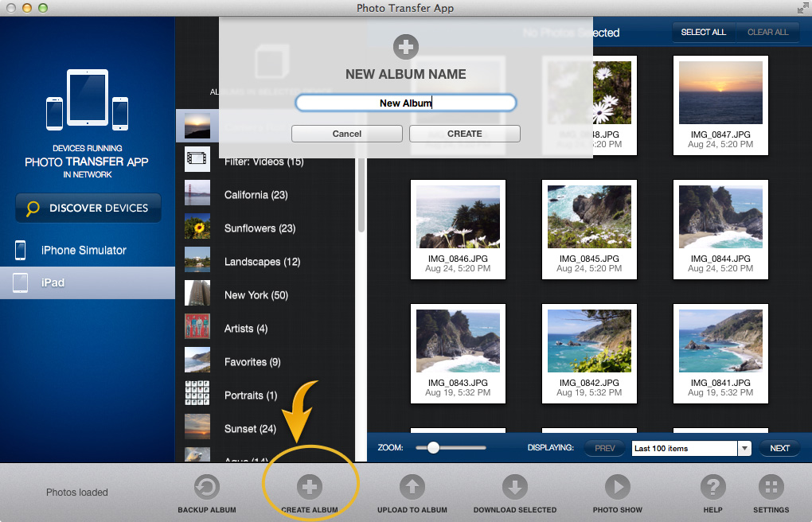Start the Photo Show
Viewport: 812px width, 522px height.
[x=617, y=487]
